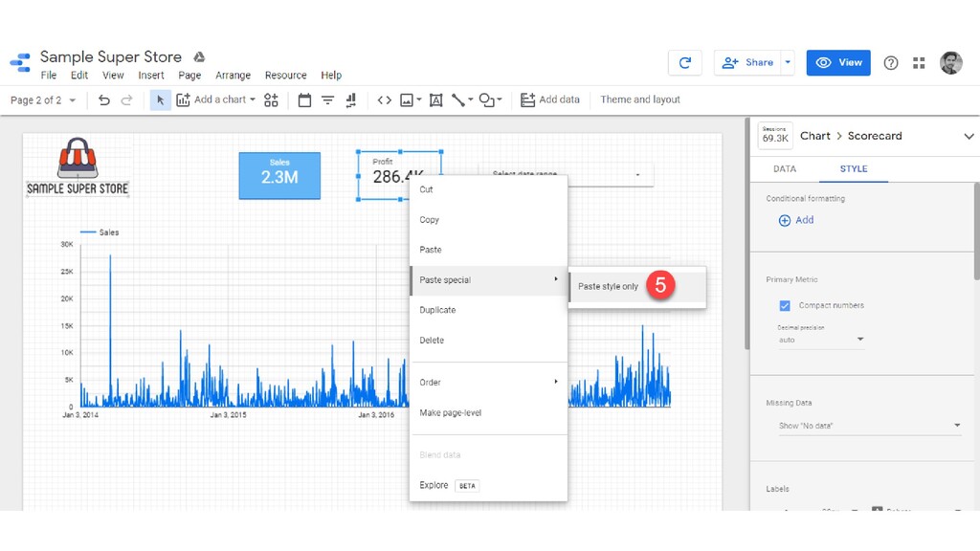Switch to View mode

click(x=838, y=62)
